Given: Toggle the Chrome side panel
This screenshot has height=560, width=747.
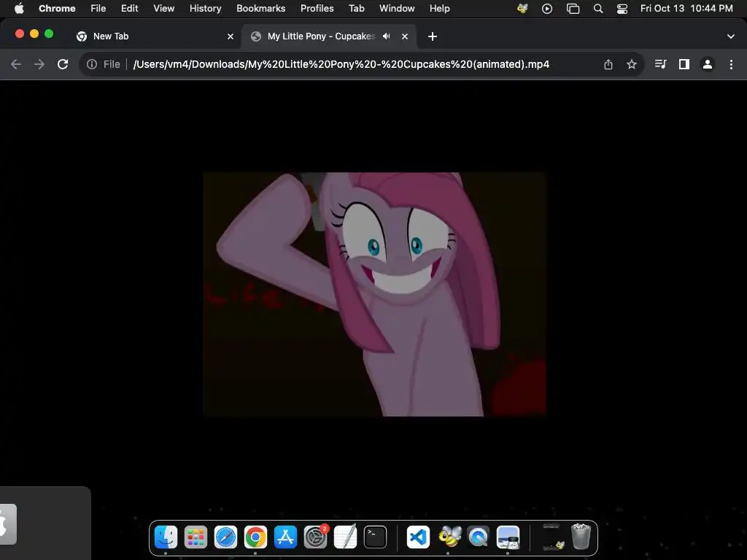Looking at the screenshot, I should [x=684, y=64].
